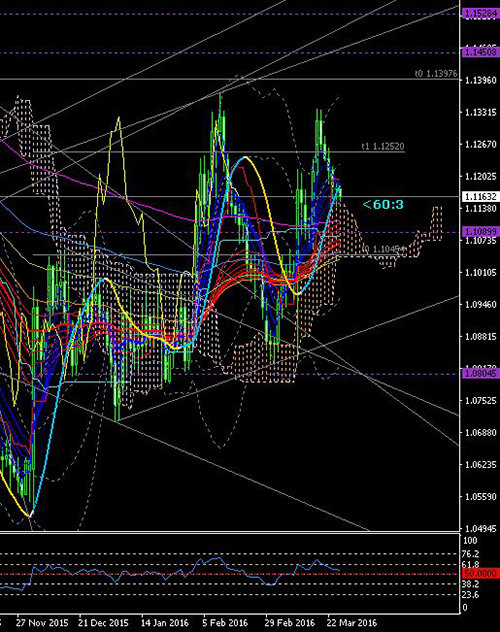500x632 pixels.
Task: Select the 14 Jan 2016 date marker
Action: [165, 623]
